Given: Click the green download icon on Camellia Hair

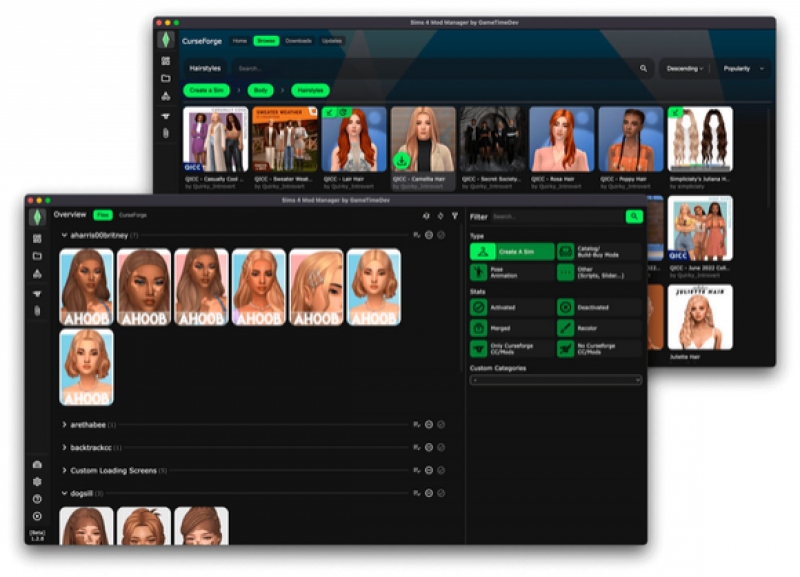Looking at the screenshot, I should (x=402, y=161).
